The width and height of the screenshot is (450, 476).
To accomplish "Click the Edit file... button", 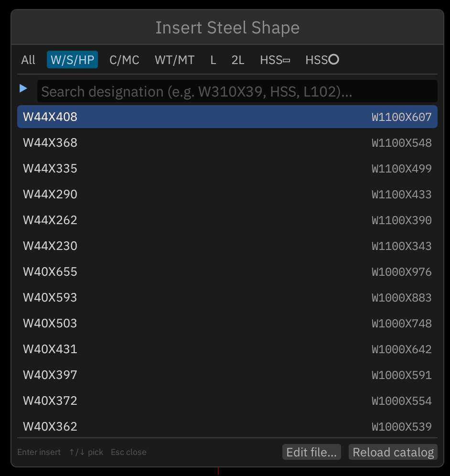I will click(311, 452).
